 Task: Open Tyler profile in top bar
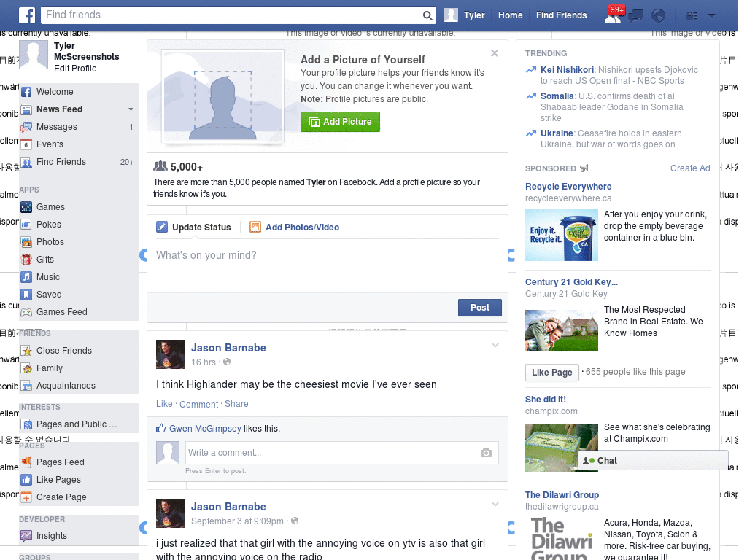coord(465,15)
